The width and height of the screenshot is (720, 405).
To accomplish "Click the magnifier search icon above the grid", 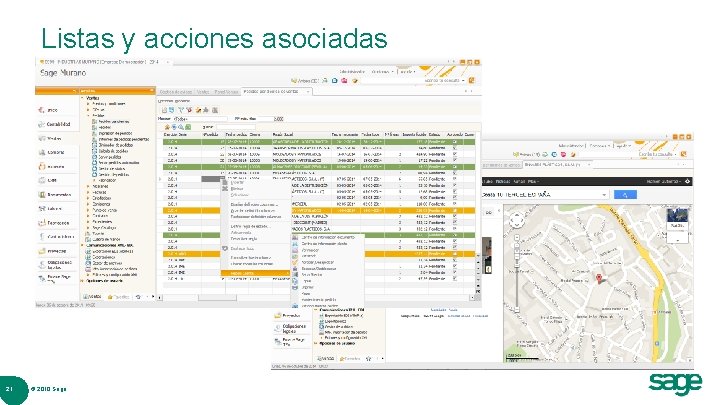I will click(x=181, y=127).
